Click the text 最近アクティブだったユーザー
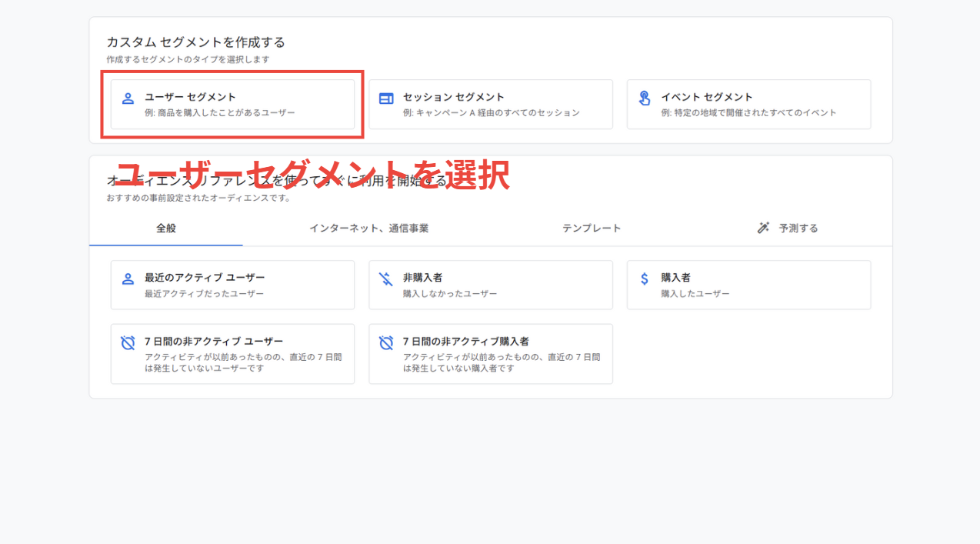The width and height of the screenshot is (980, 544). click(x=205, y=294)
